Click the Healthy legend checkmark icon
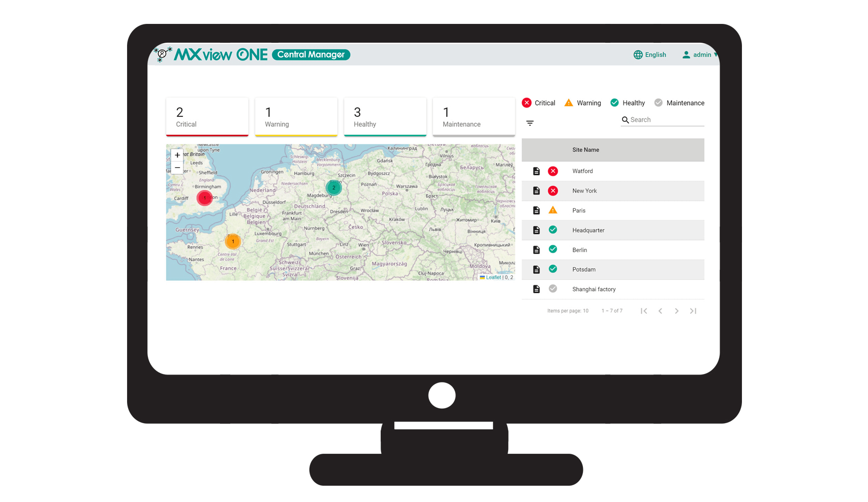 pyautogui.click(x=614, y=103)
